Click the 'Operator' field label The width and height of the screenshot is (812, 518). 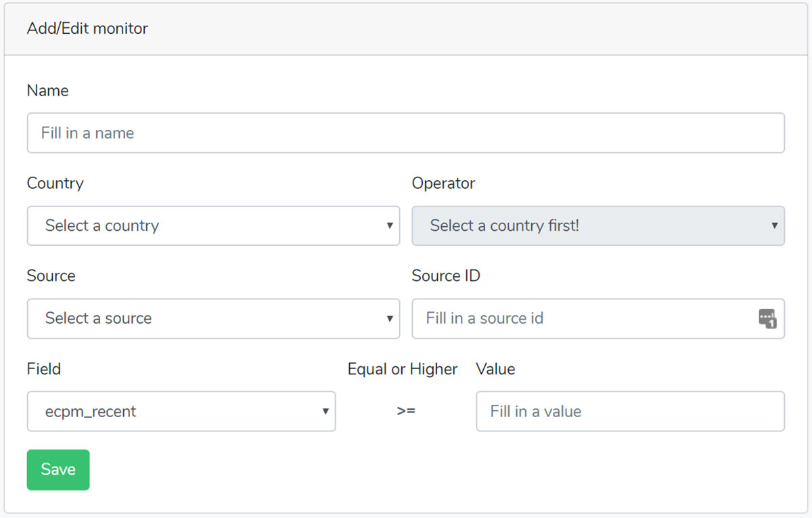click(x=444, y=184)
